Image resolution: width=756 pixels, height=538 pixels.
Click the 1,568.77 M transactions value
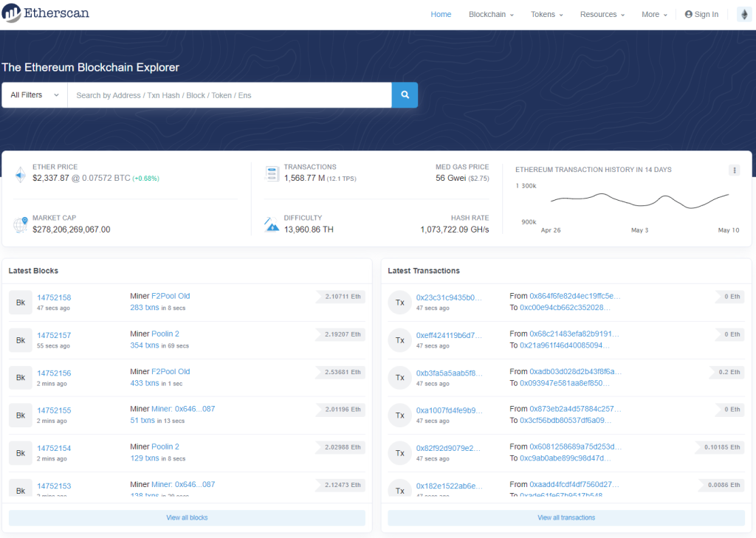tap(304, 179)
